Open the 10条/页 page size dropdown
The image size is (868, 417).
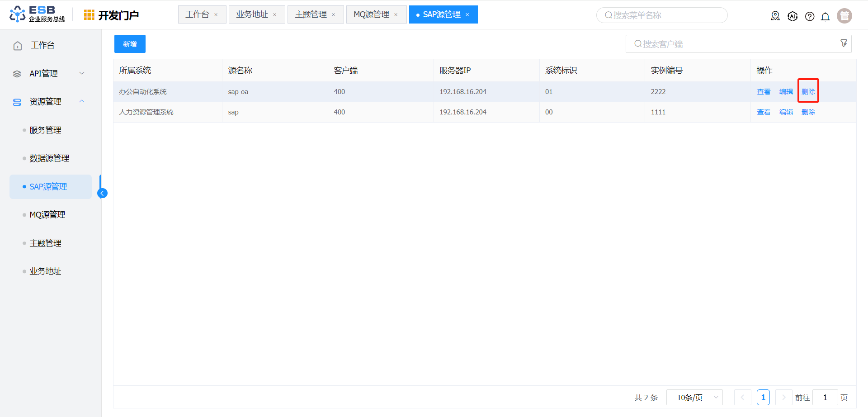[694, 398]
